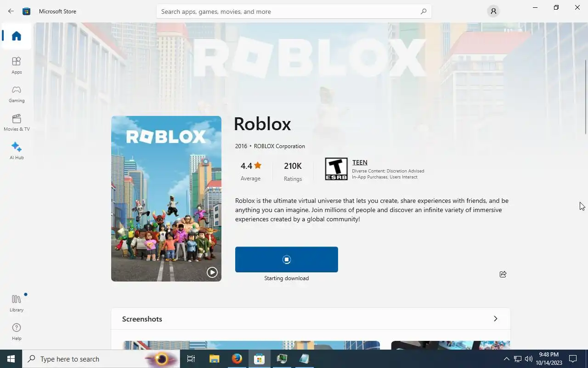
Task: Open the Library section
Action: click(17, 303)
